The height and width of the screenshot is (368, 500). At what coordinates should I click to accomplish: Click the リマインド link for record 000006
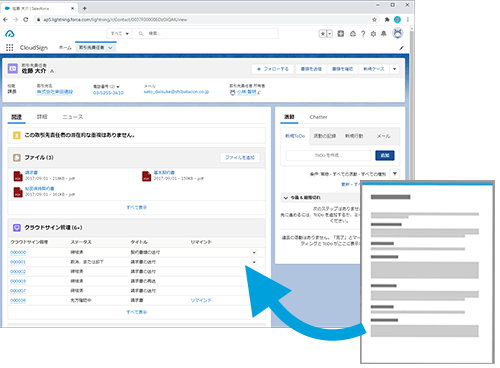(x=201, y=300)
